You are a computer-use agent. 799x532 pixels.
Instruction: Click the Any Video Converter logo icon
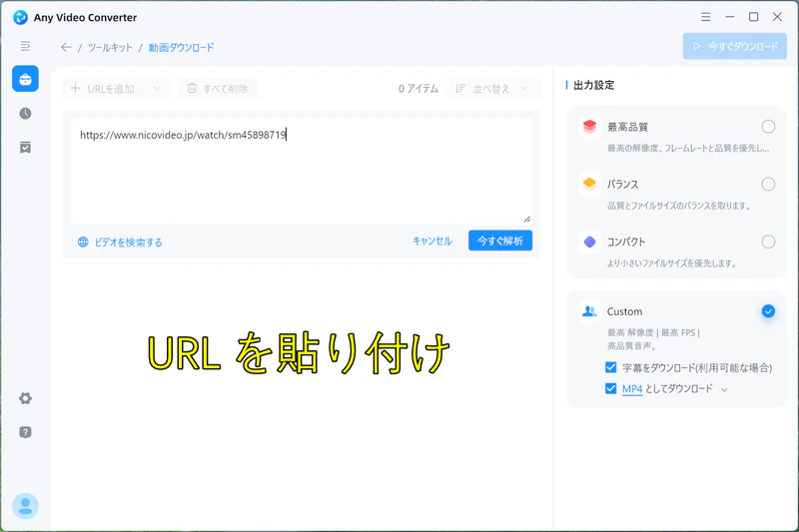pyautogui.click(x=20, y=17)
